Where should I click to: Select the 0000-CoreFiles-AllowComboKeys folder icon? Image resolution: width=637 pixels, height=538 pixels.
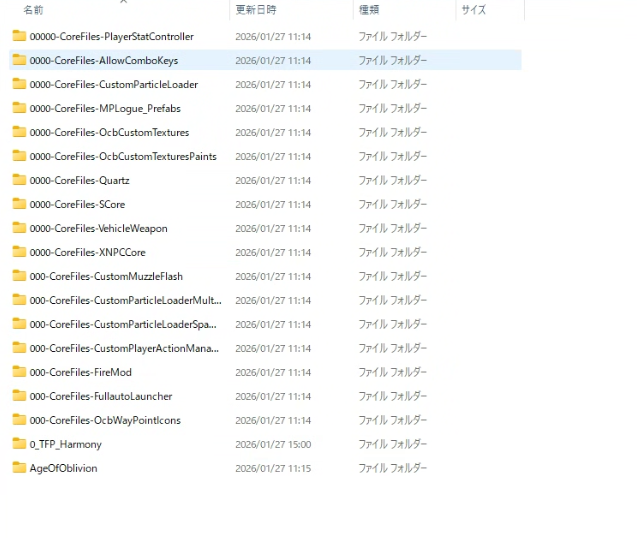[19, 60]
